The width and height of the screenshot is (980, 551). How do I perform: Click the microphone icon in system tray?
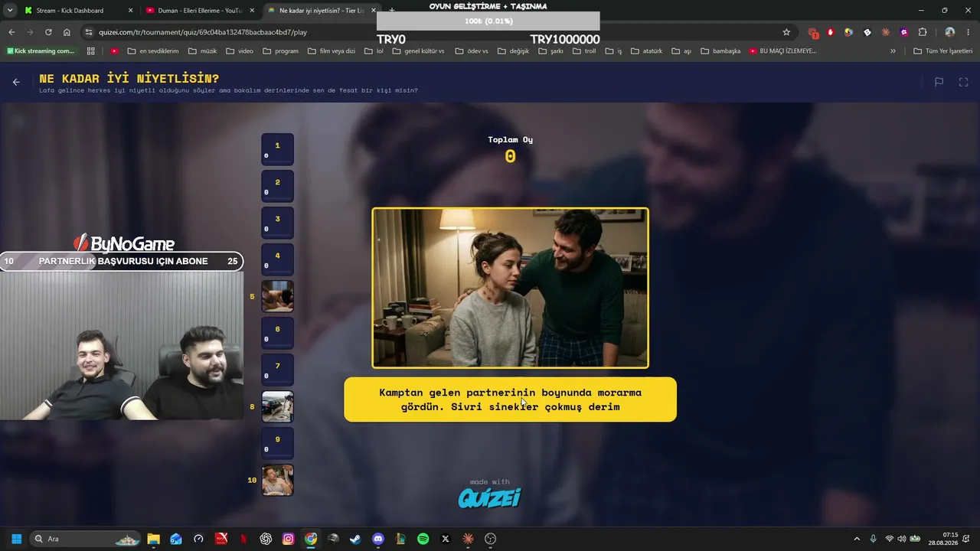873,539
